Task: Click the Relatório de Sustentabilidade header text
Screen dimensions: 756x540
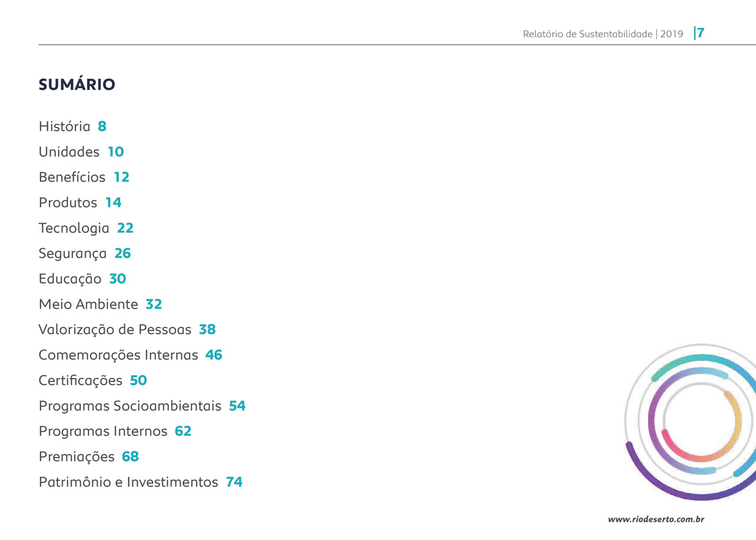Action: pos(587,34)
